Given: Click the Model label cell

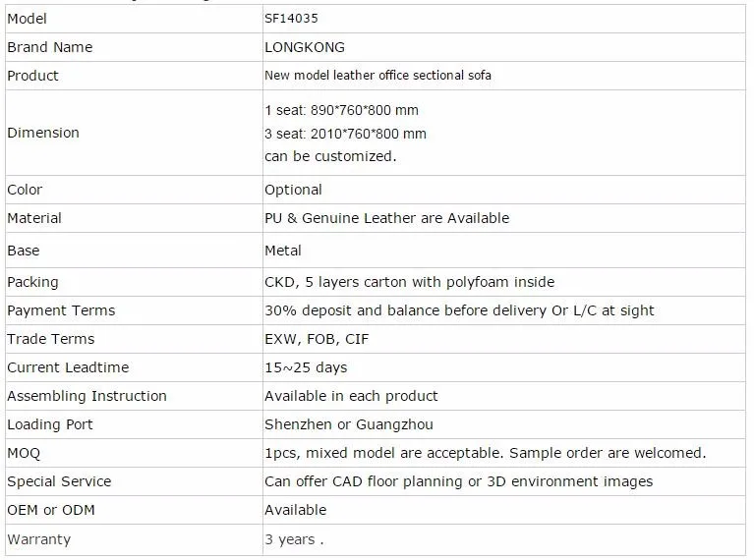Looking at the screenshot, I should click(27, 19).
